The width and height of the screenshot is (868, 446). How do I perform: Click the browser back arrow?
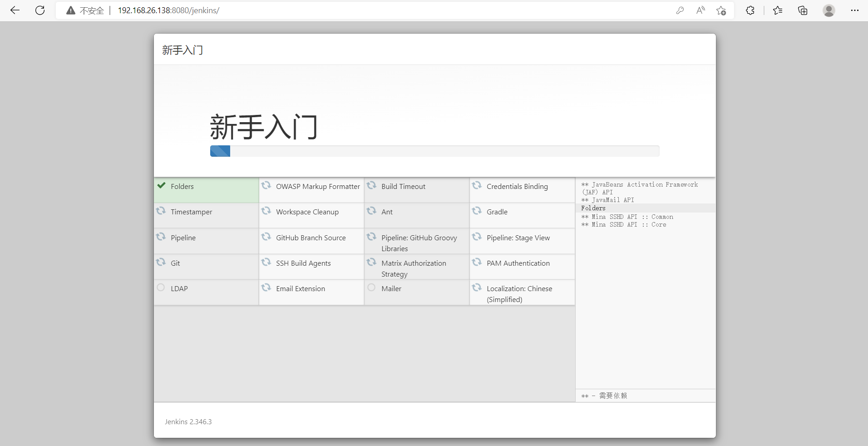point(15,10)
